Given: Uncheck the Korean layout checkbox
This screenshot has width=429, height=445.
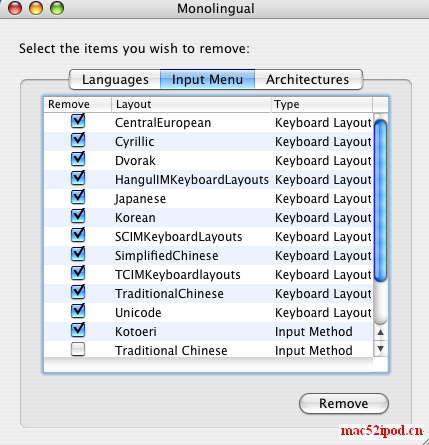Looking at the screenshot, I should [78, 216].
